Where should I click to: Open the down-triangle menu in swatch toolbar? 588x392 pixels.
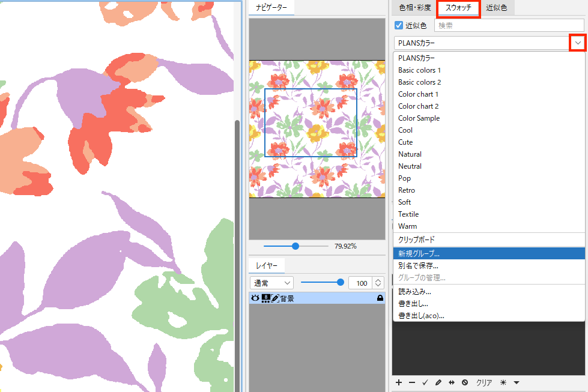pos(517,382)
